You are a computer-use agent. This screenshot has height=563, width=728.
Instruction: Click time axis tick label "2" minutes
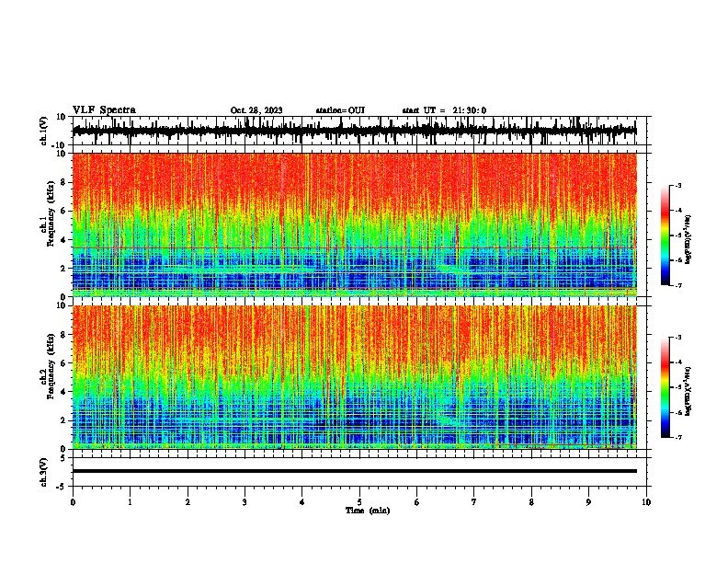pos(188,502)
